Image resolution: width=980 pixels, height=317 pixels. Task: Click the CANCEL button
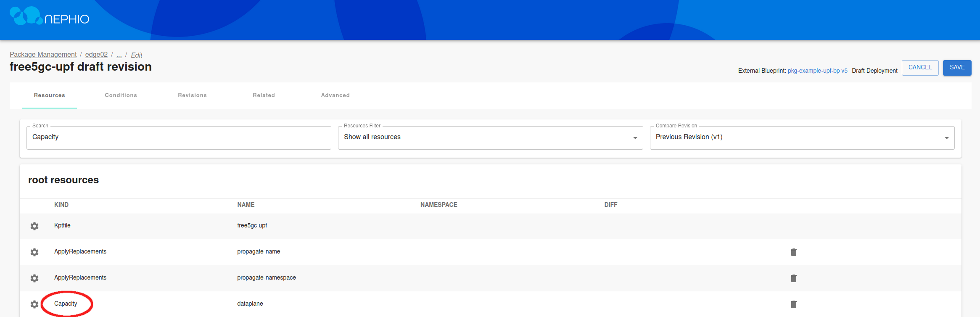(x=920, y=68)
